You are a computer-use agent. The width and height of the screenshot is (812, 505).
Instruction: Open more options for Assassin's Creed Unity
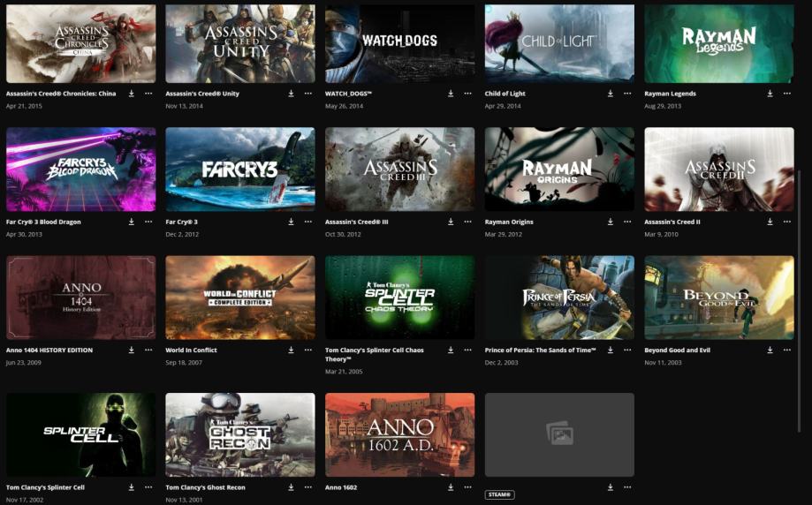(x=308, y=93)
